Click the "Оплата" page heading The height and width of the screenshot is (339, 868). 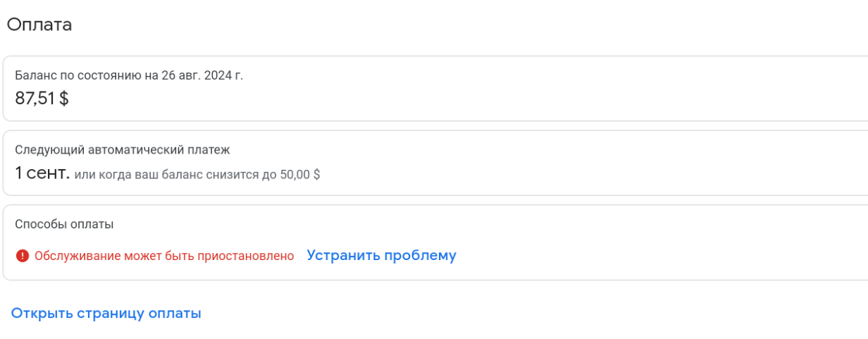[39, 25]
